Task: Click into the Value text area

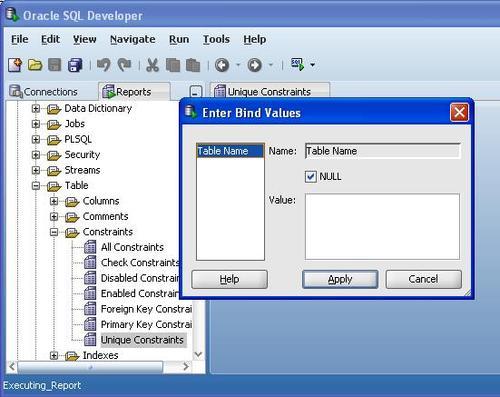Action: [382, 226]
